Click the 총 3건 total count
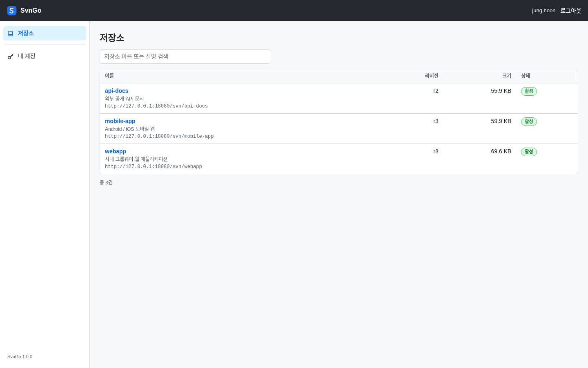The height and width of the screenshot is (368, 588). pyautogui.click(x=106, y=183)
